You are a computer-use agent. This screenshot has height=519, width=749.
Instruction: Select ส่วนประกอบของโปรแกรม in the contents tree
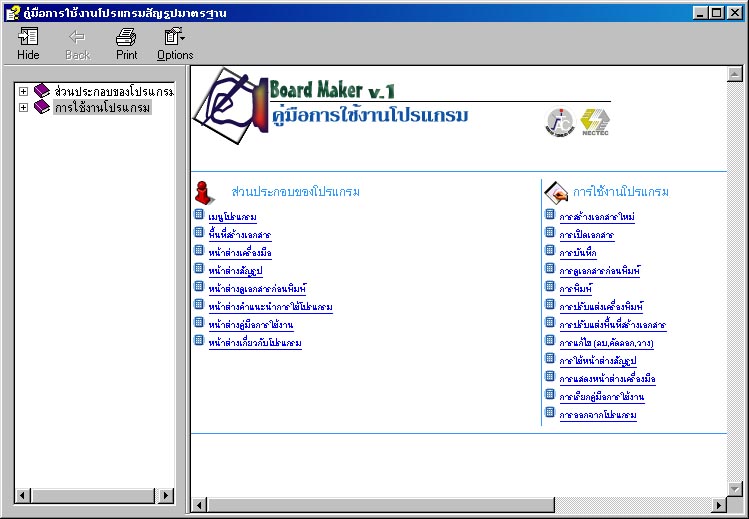(x=114, y=91)
